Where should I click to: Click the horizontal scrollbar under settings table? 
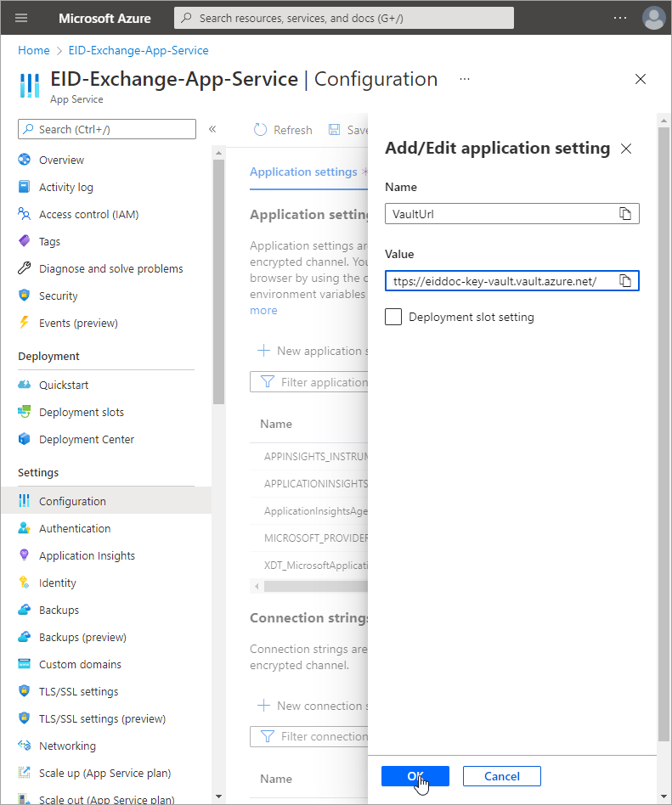coord(314,586)
